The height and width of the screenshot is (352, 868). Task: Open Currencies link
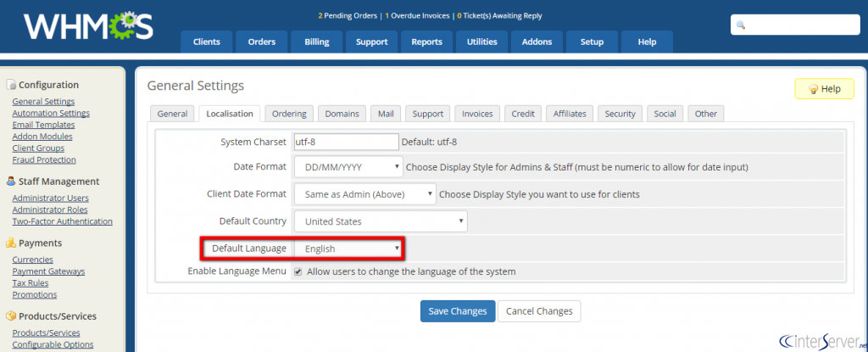click(x=33, y=260)
